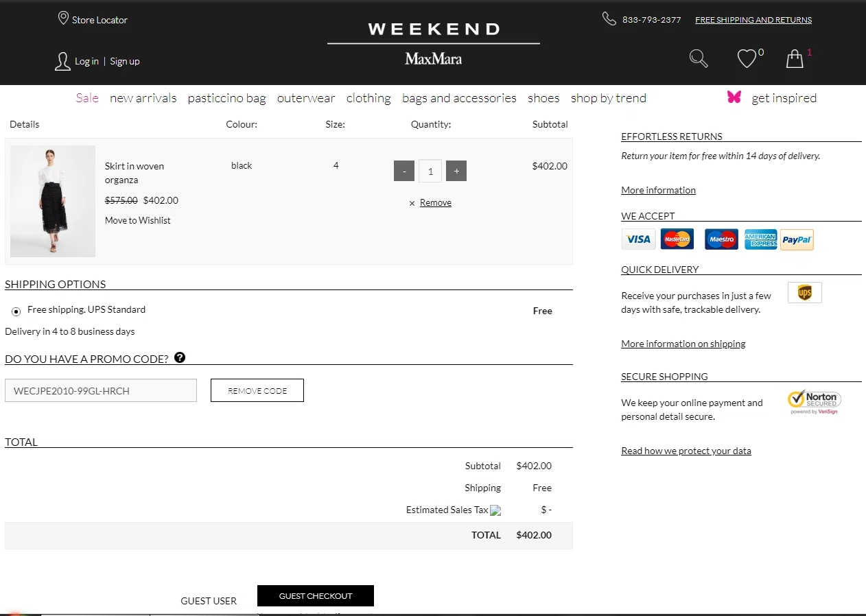Open search with the magnifier icon
866x616 pixels.
699,58
